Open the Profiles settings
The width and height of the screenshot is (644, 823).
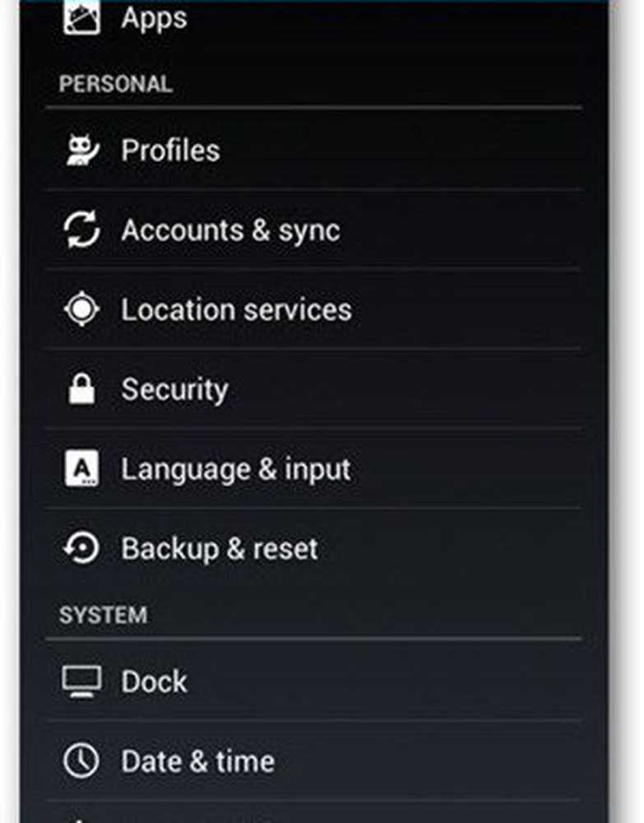coord(170,151)
